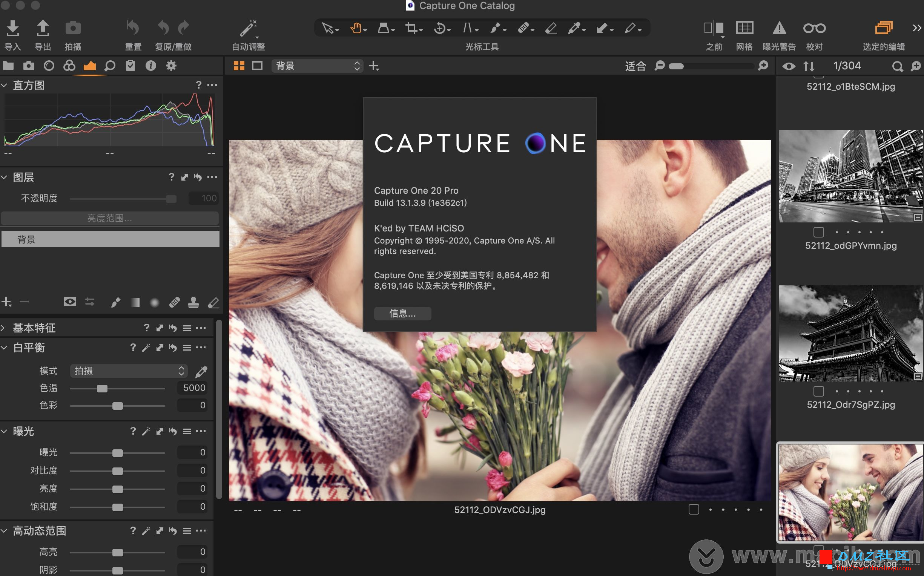Image resolution: width=924 pixels, height=576 pixels.
Task: Collapse the 直方图 histogram panel
Action: 4,85
